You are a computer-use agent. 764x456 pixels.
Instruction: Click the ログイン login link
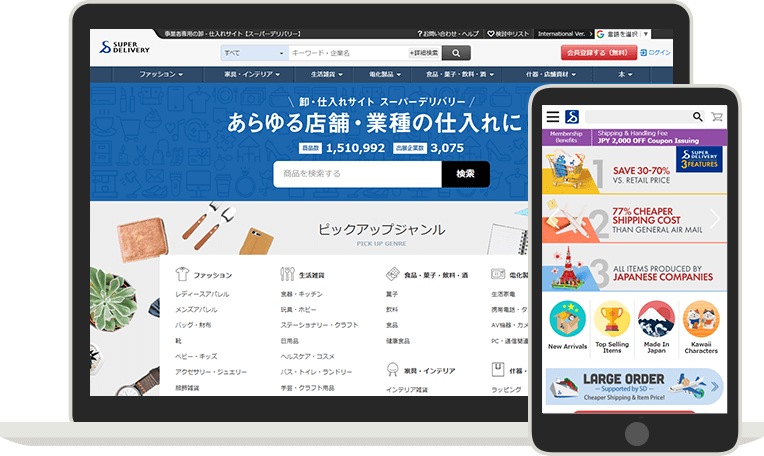[655, 53]
